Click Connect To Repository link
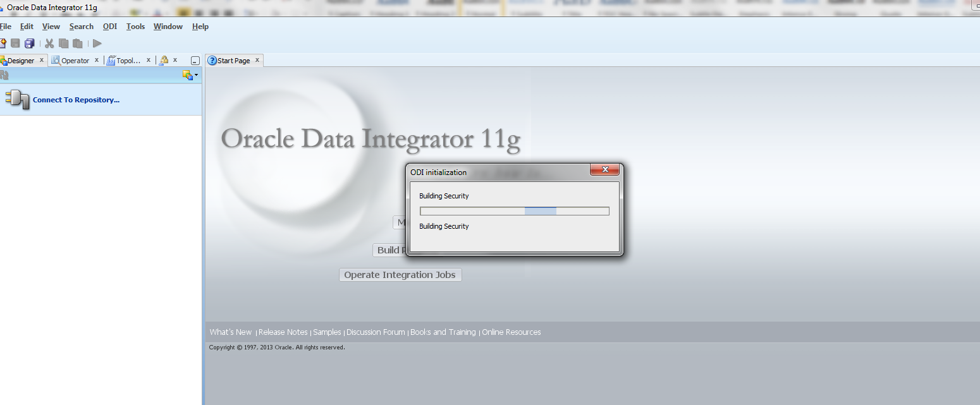Viewport: 980px width, 405px height. point(76,100)
